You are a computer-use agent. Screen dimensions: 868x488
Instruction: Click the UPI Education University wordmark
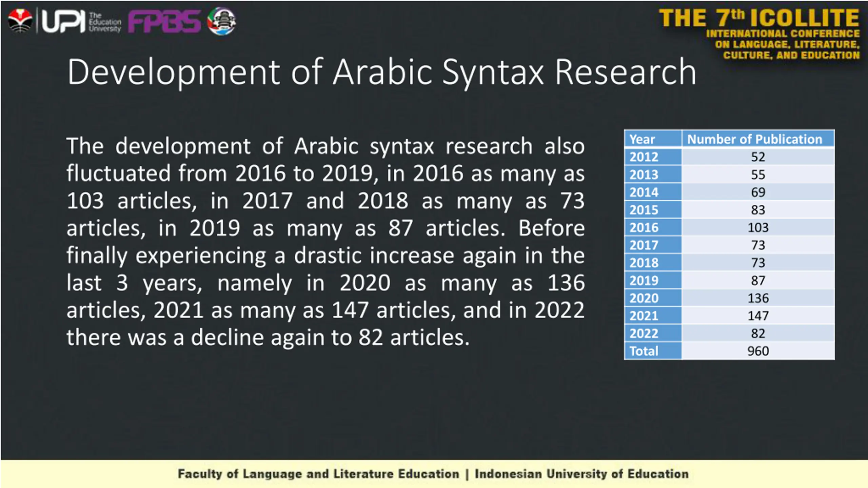81,22
